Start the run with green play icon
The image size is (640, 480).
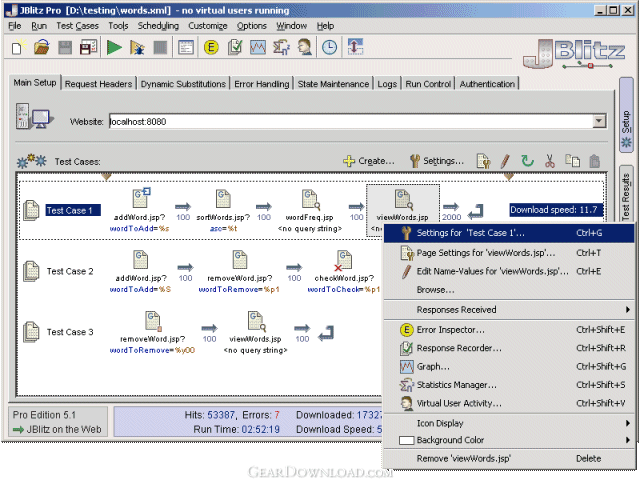[114, 47]
